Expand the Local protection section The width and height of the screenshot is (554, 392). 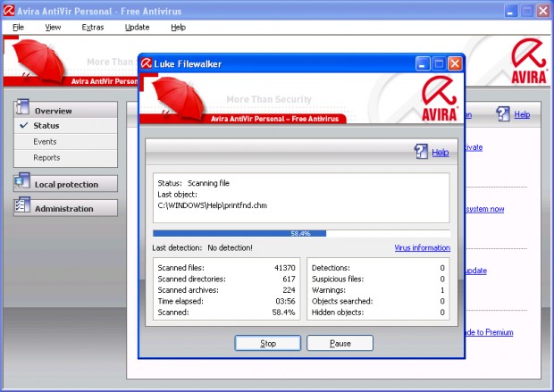tap(66, 184)
